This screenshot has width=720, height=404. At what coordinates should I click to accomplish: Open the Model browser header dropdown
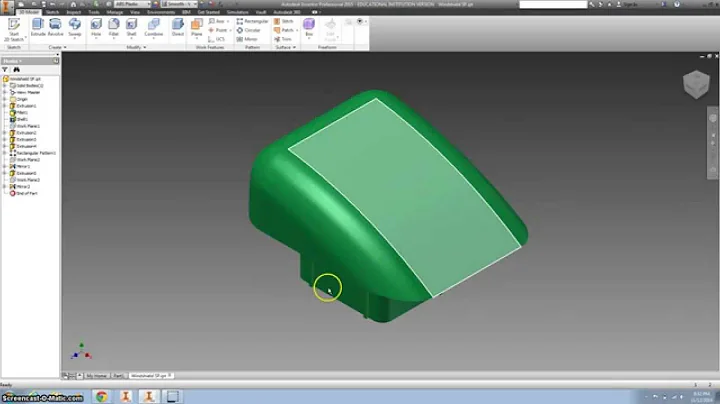coord(13,61)
